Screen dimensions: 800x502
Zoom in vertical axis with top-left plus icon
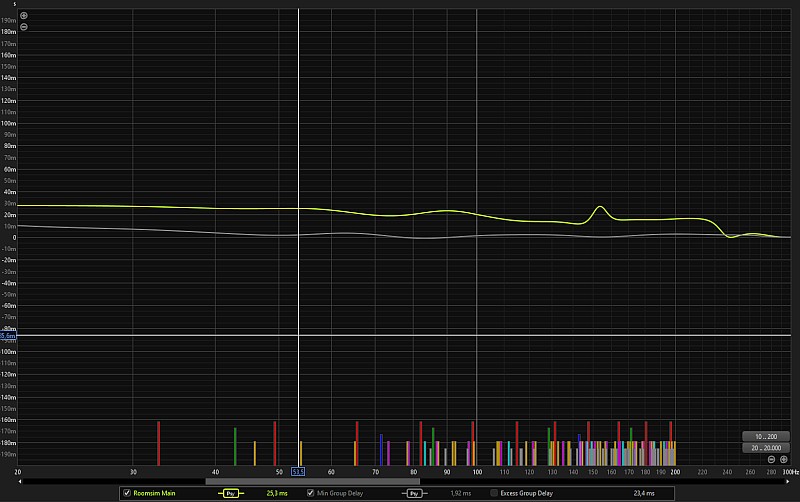23,15
